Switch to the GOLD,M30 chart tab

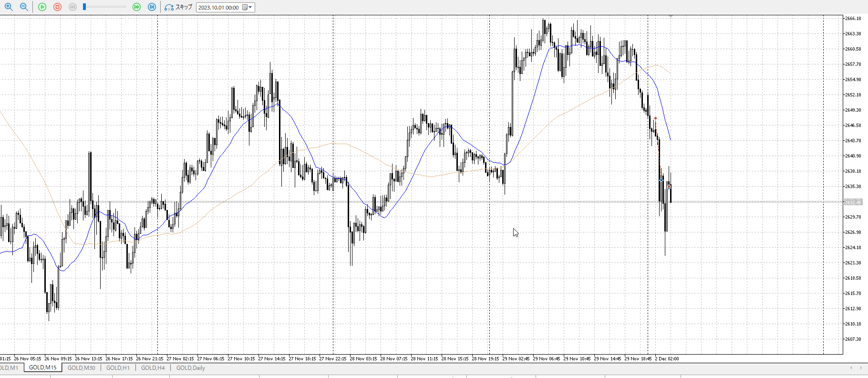coord(81,368)
